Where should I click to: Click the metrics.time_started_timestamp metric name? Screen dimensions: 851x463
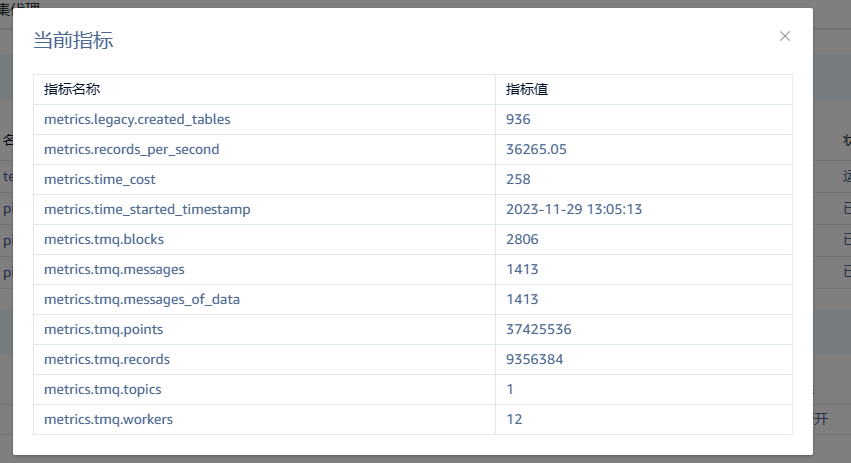147,209
